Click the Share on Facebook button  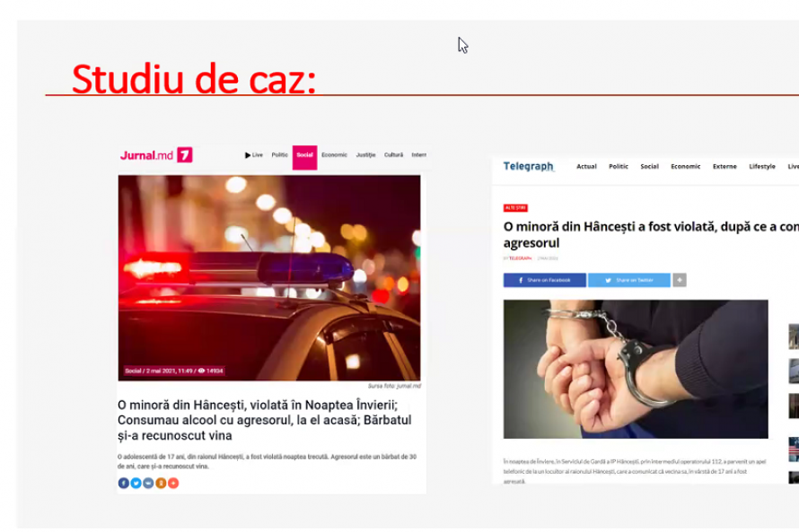pos(545,280)
